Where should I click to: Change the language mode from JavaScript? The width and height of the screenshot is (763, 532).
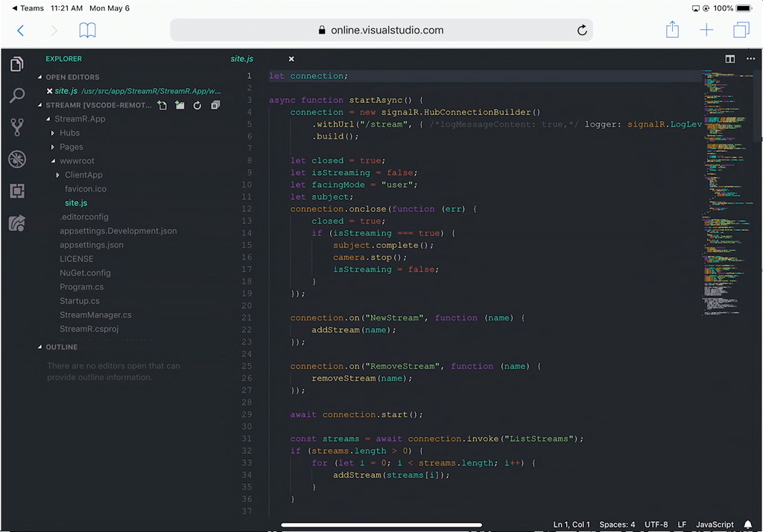(x=715, y=524)
